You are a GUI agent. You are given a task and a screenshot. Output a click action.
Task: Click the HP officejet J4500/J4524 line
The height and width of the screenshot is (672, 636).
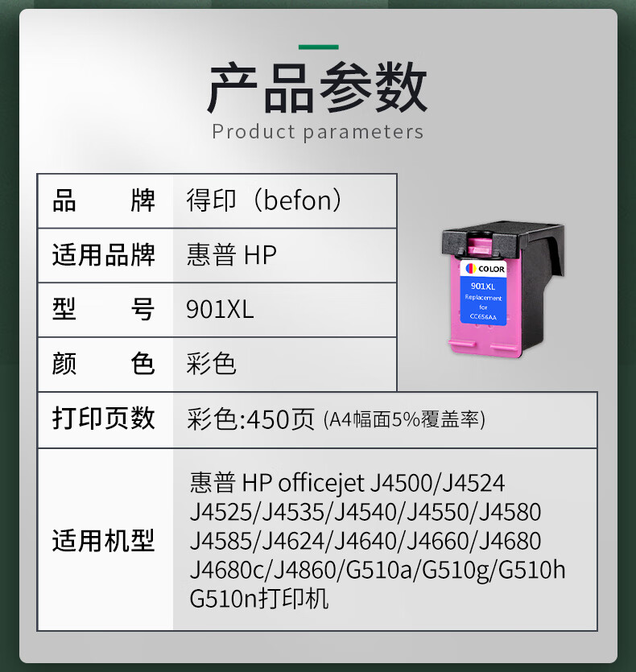(347, 483)
